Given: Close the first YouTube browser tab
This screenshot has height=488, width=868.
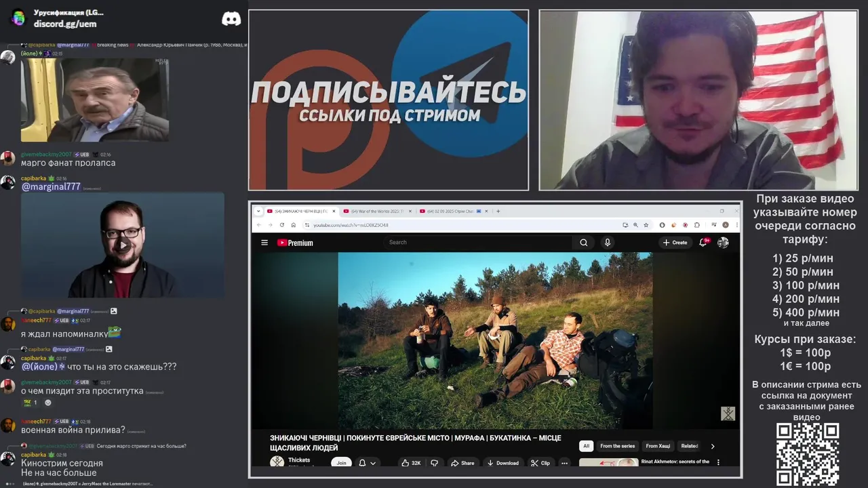Looking at the screenshot, I should (x=332, y=211).
